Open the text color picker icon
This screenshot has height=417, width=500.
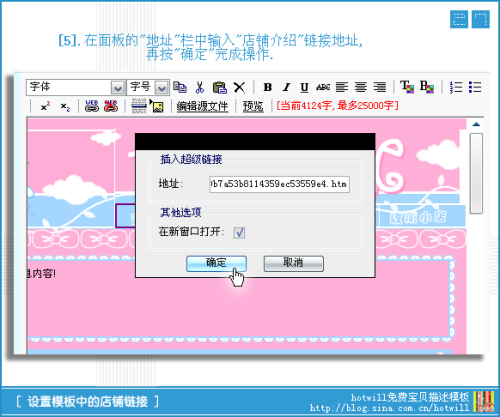click(407, 87)
